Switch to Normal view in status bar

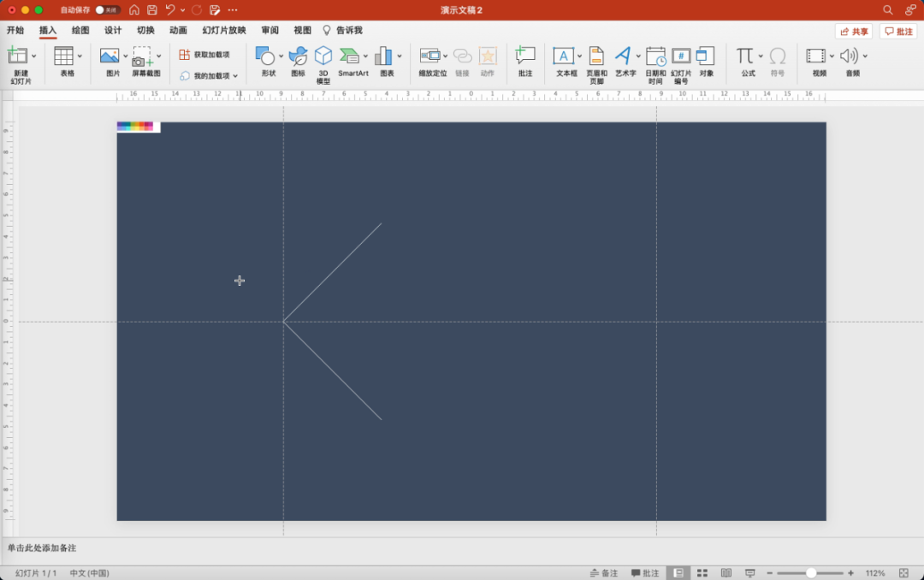click(678, 573)
